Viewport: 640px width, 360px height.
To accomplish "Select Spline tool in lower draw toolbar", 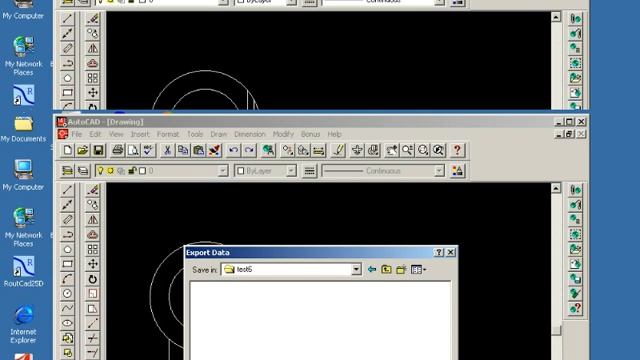I will (67, 308).
